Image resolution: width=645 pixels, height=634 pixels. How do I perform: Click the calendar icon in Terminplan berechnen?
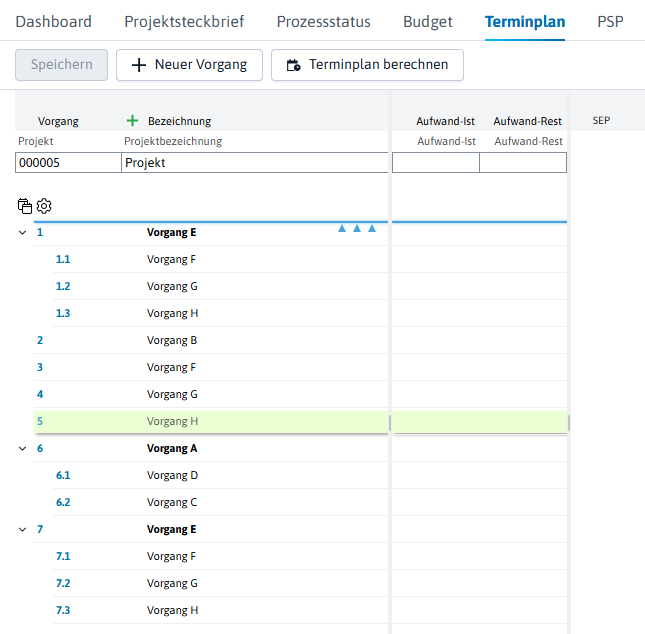293,65
